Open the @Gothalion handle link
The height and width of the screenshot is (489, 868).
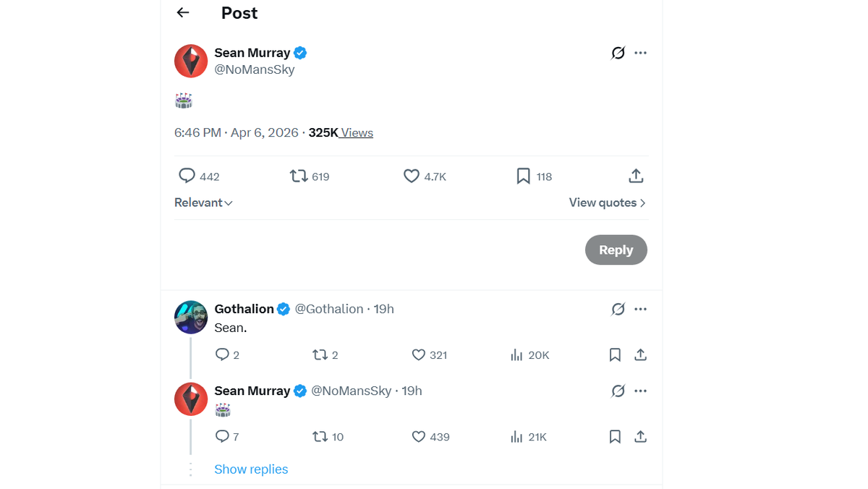click(x=329, y=309)
